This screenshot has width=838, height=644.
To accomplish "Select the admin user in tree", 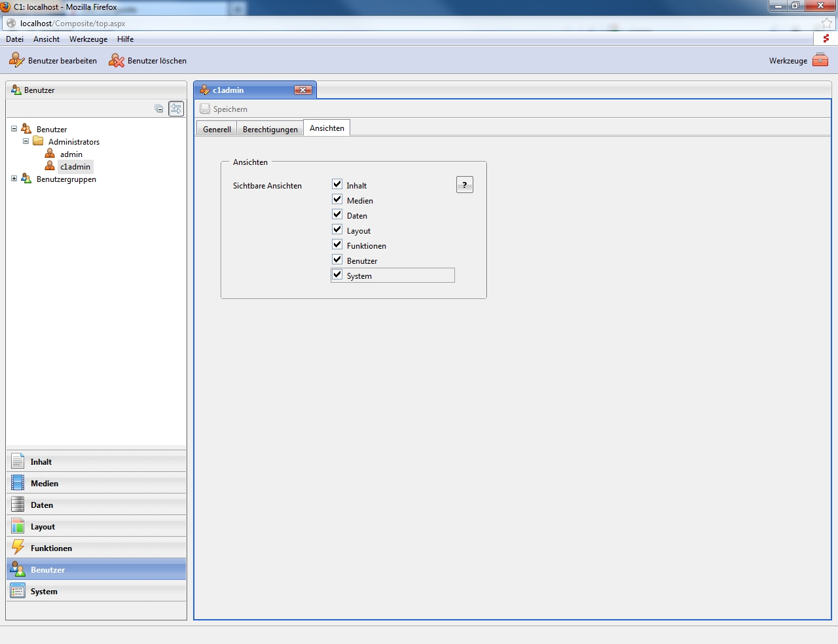I will point(71,154).
